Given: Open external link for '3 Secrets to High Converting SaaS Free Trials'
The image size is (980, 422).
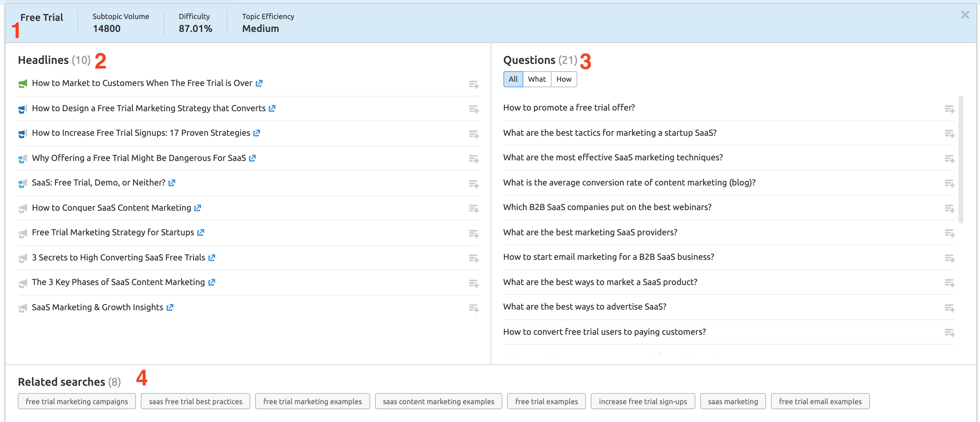Looking at the screenshot, I should [212, 258].
